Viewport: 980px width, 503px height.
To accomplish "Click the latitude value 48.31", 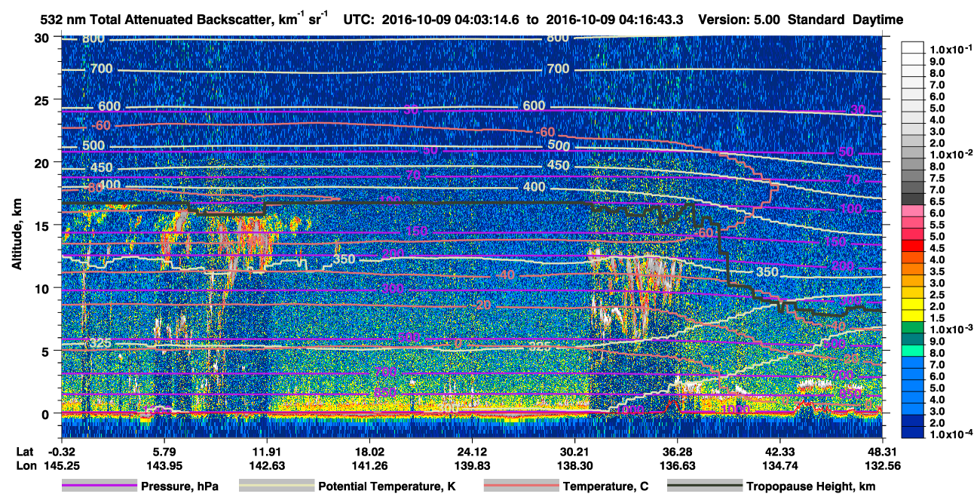I will 882,451.
